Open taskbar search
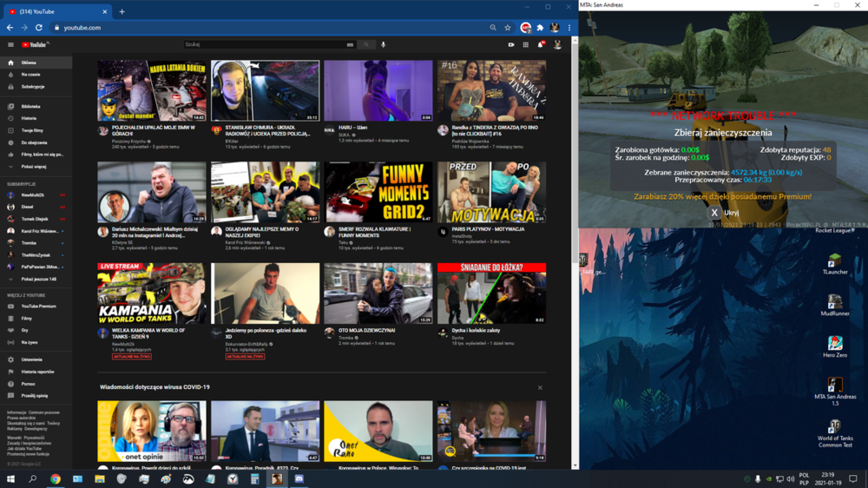This screenshot has height=488, width=868. [33, 478]
